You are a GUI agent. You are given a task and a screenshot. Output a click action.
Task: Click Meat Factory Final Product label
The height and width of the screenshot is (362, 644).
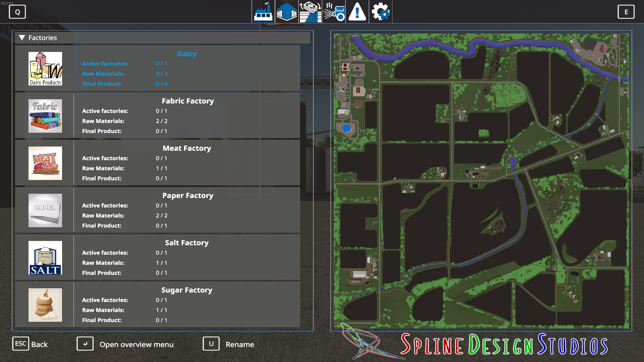(x=102, y=178)
